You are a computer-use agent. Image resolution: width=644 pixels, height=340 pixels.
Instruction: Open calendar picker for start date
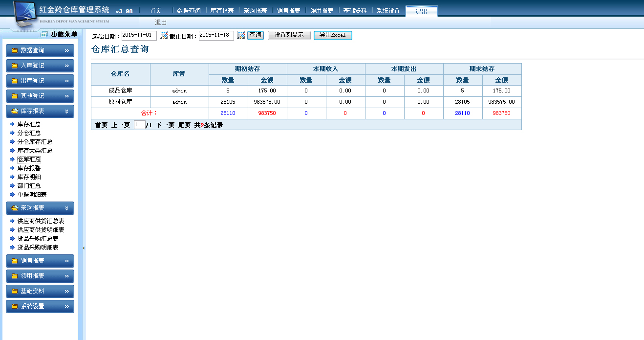point(164,35)
